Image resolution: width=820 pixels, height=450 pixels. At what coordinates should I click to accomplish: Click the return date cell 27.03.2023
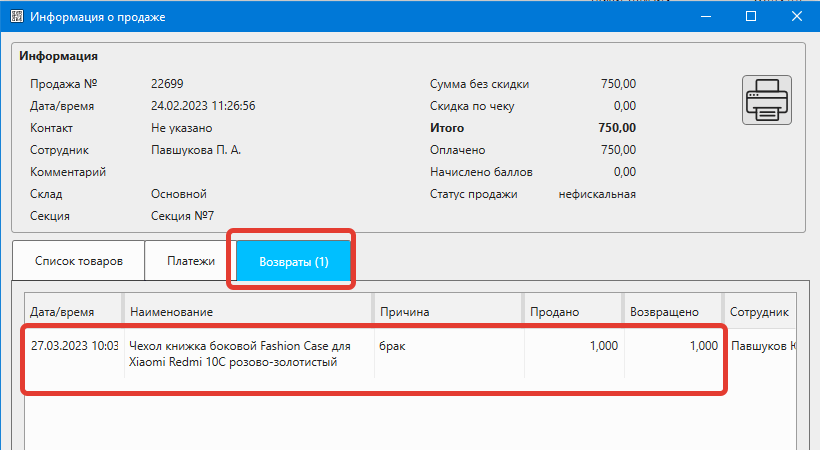[x=73, y=346]
